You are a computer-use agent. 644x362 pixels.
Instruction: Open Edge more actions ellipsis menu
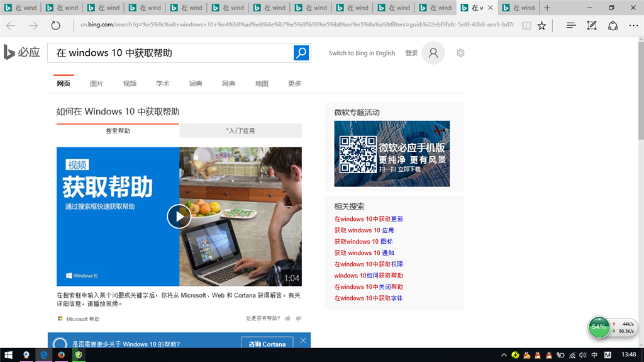634,26
